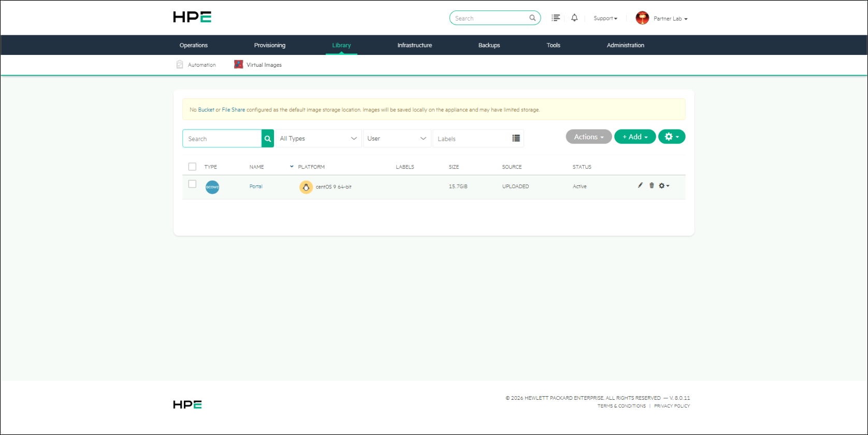The height and width of the screenshot is (435, 868).
Task: Open the activity list icon in header
Action: (x=556, y=18)
